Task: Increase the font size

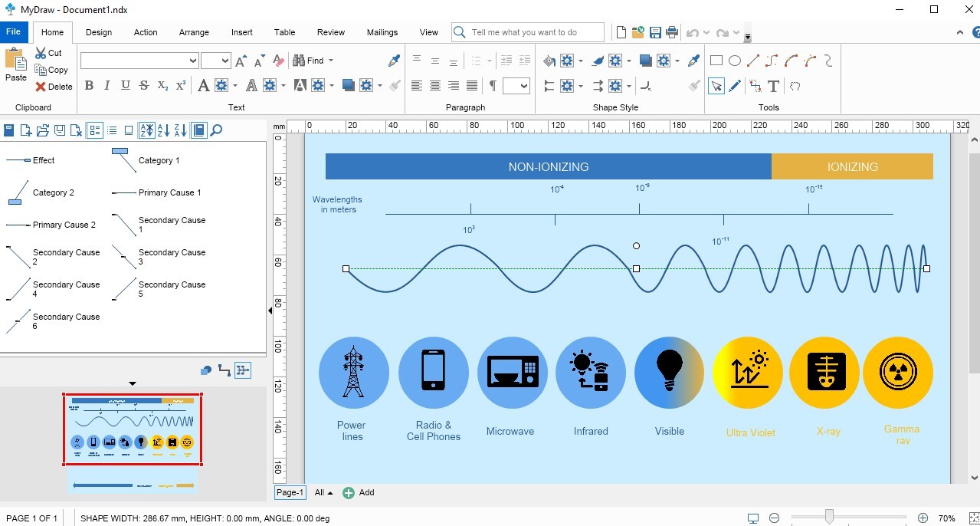Action: 241,61
